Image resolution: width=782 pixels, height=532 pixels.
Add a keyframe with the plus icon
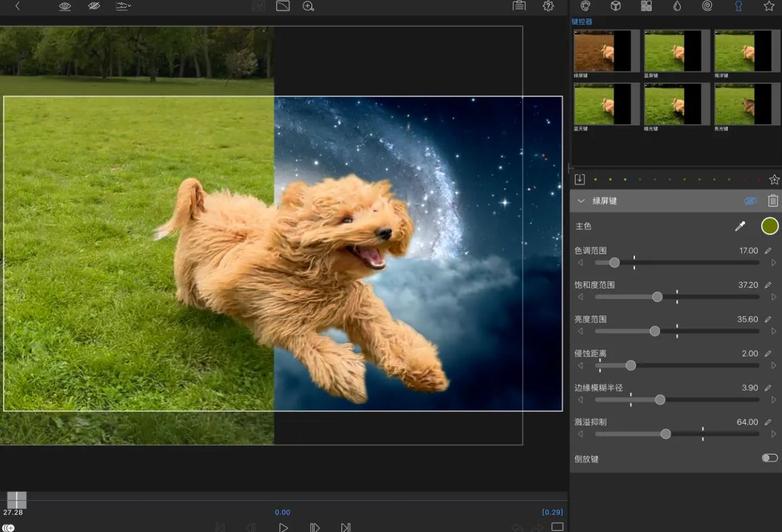coord(7,528)
